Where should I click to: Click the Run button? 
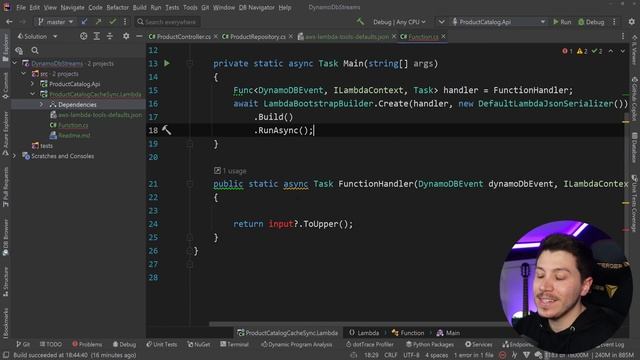pos(562,22)
